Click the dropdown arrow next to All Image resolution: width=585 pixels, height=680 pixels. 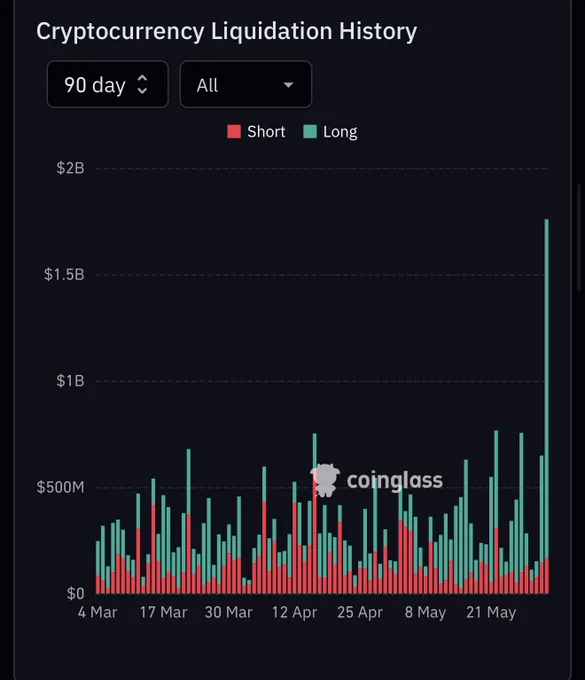[x=288, y=85]
